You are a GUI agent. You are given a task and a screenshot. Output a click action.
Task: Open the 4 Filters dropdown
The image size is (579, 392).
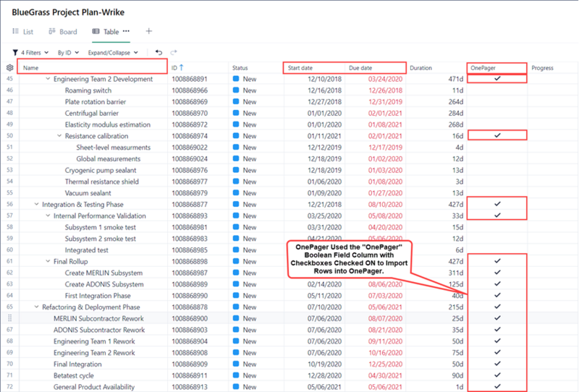point(30,52)
